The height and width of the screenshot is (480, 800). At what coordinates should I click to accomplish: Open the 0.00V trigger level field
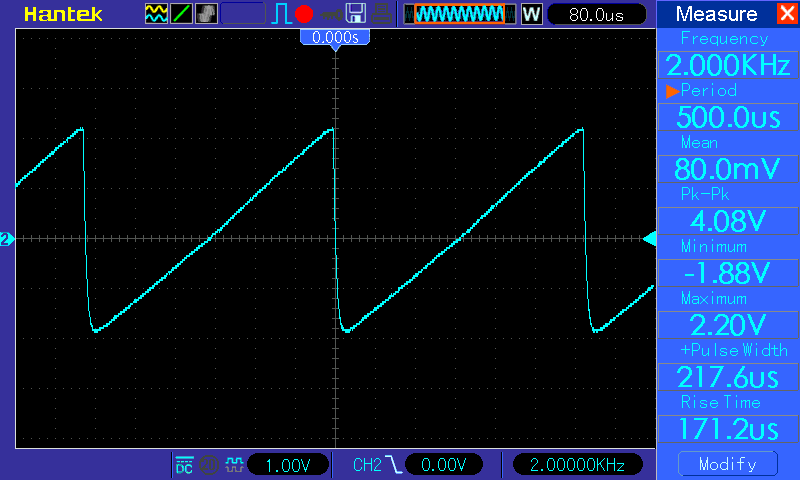(443, 465)
